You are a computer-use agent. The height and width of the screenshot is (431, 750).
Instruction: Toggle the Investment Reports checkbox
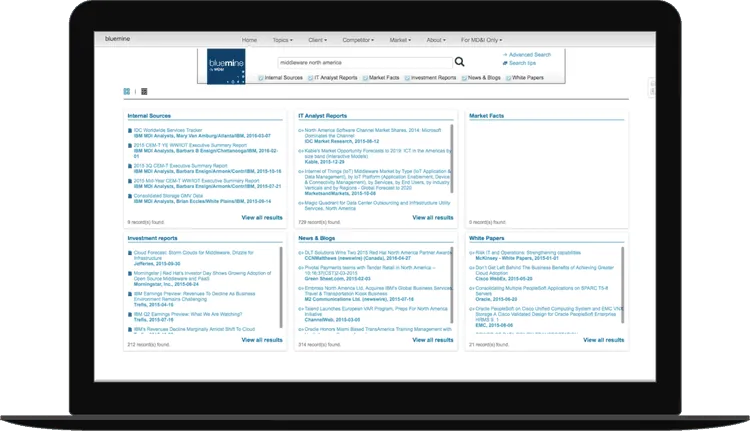pyautogui.click(x=407, y=78)
